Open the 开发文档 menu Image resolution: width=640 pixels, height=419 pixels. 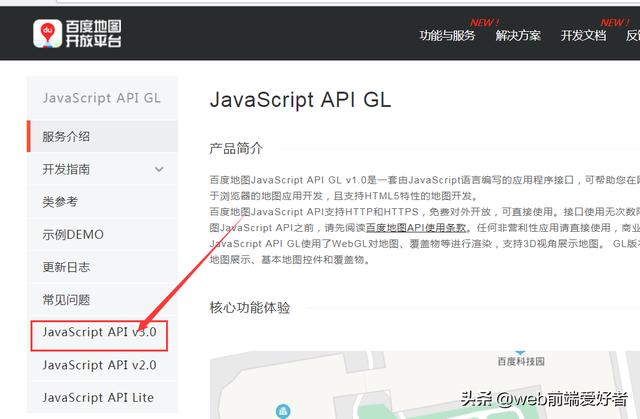click(583, 35)
